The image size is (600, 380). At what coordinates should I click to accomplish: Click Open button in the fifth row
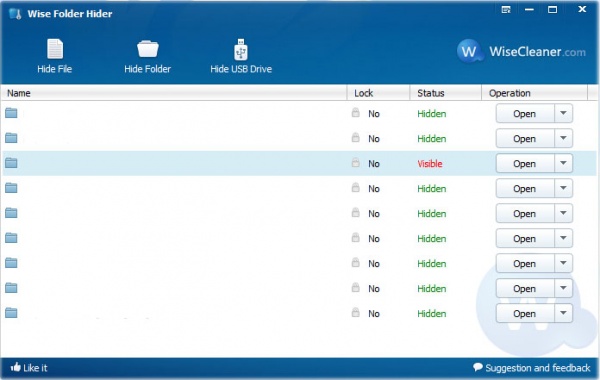pos(525,214)
